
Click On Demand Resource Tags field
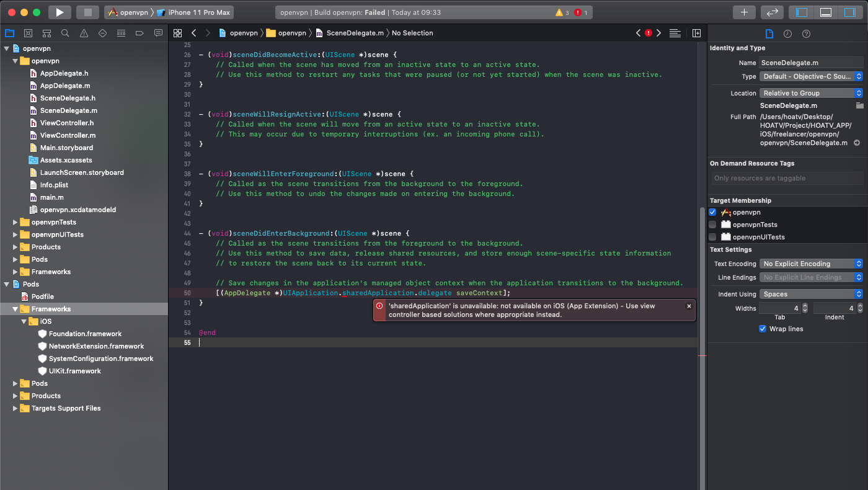pos(787,178)
